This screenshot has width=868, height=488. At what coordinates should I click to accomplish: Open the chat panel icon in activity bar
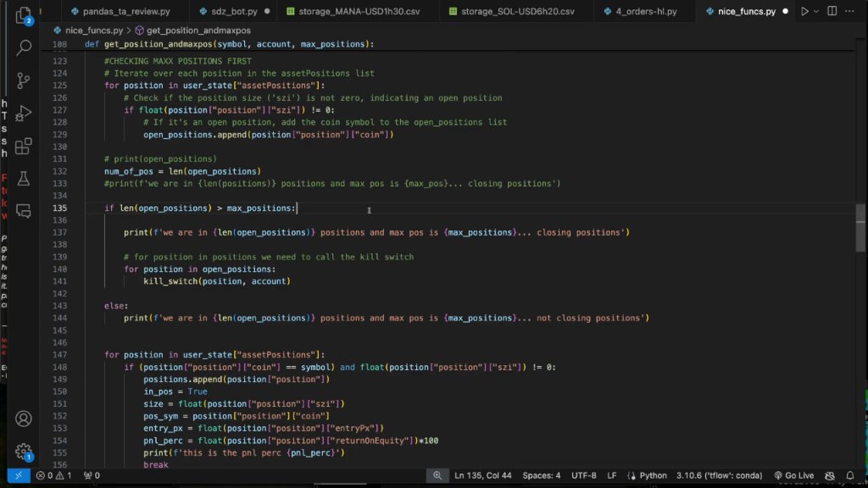[x=23, y=211]
